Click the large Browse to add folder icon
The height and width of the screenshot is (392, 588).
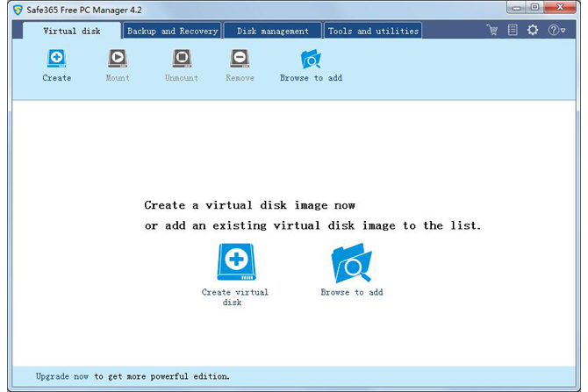coord(351,263)
